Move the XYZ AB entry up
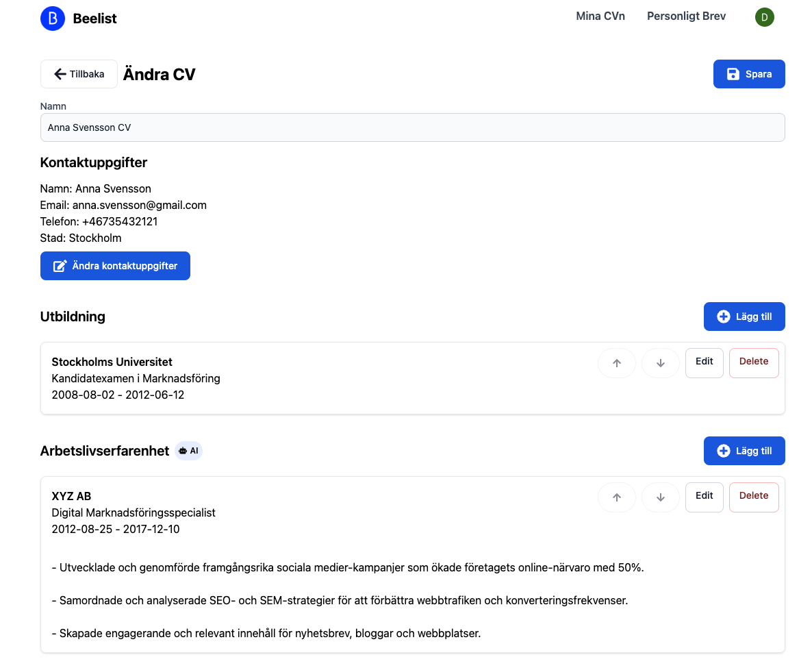Viewport: 812px width, 668px height. (x=616, y=497)
